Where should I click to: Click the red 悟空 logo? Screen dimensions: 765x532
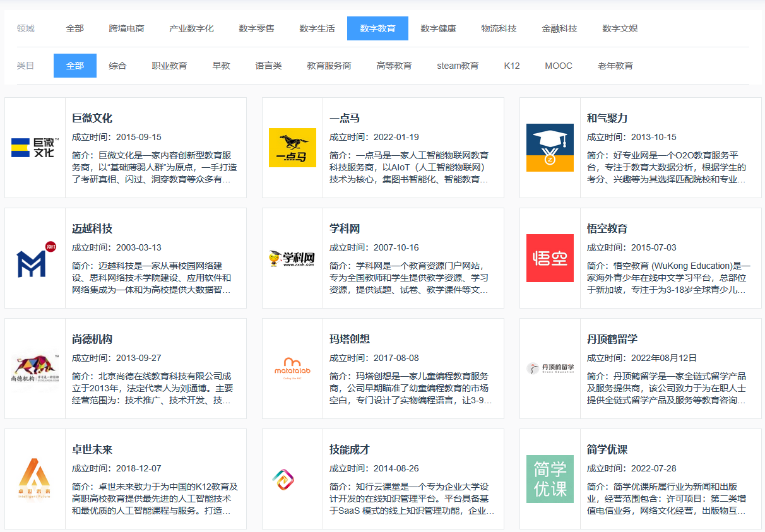[x=550, y=257]
